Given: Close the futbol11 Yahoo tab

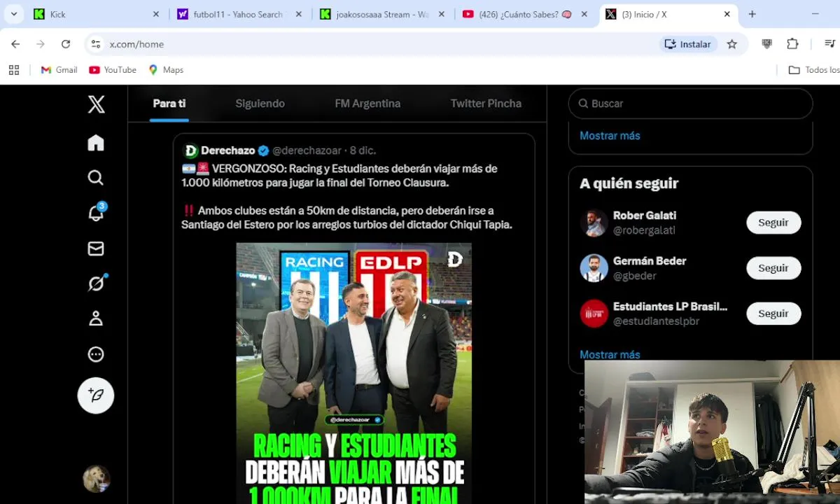Looking at the screenshot, I should tap(297, 14).
